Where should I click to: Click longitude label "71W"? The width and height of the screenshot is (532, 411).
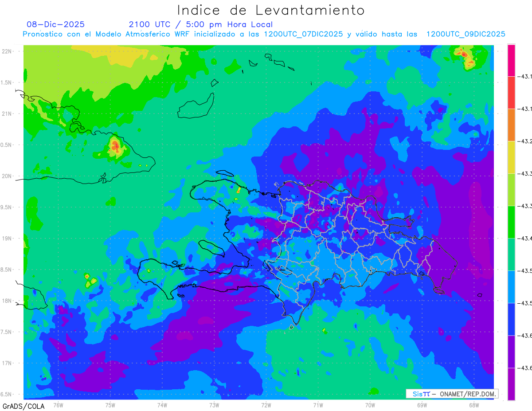pyautogui.click(x=318, y=405)
